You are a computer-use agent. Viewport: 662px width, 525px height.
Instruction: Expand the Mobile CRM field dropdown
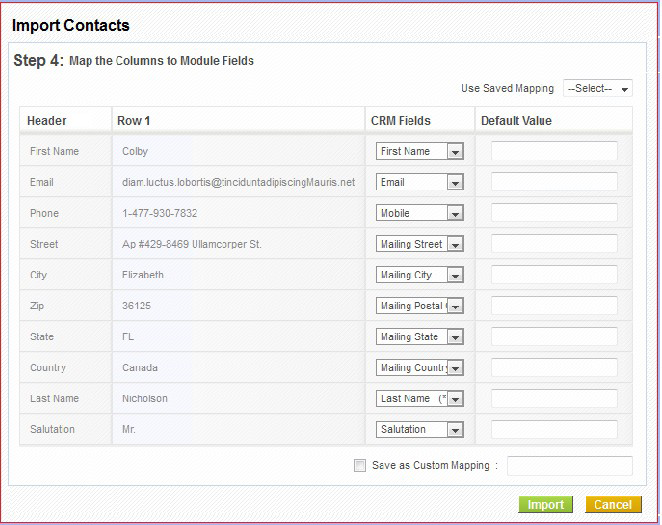tap(420, 214)
